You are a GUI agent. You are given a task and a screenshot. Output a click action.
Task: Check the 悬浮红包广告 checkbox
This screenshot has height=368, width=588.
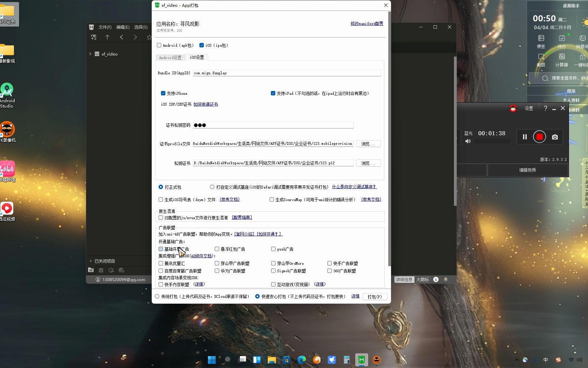pos(217,249)
